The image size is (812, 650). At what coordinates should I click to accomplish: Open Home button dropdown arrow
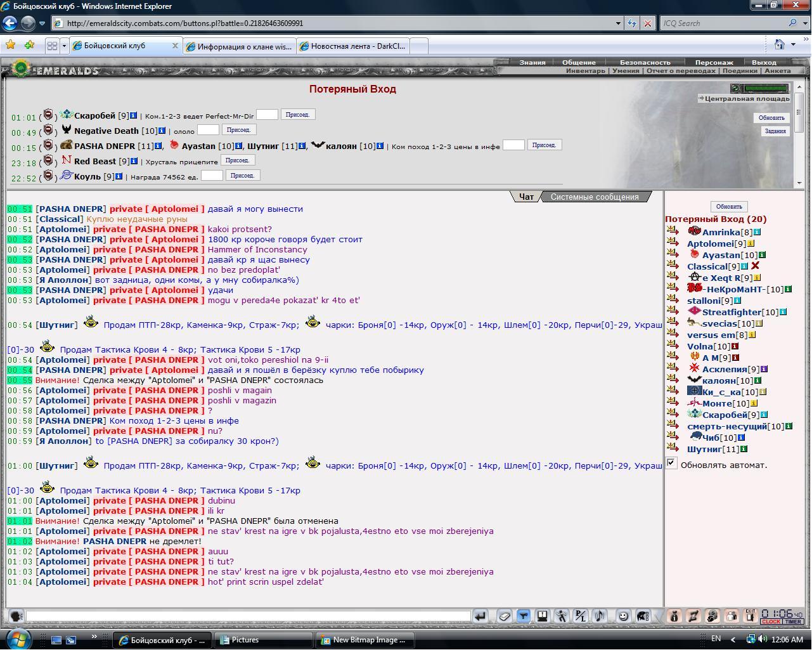[x=793, y=44]
